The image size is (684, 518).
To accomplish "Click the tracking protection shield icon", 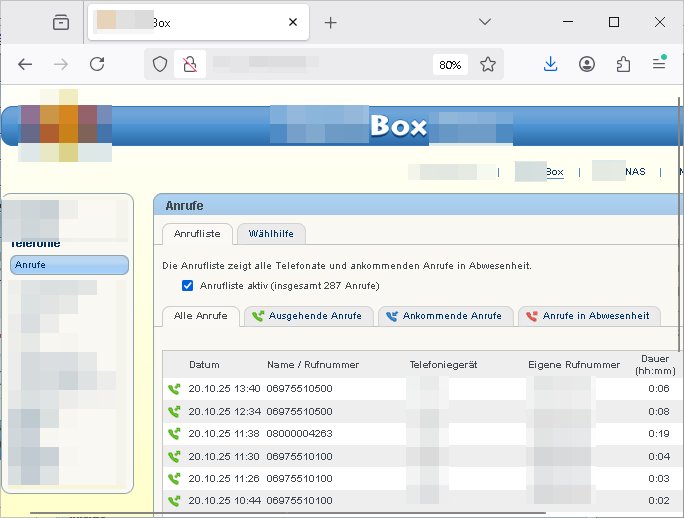I will tap(159, 64).
